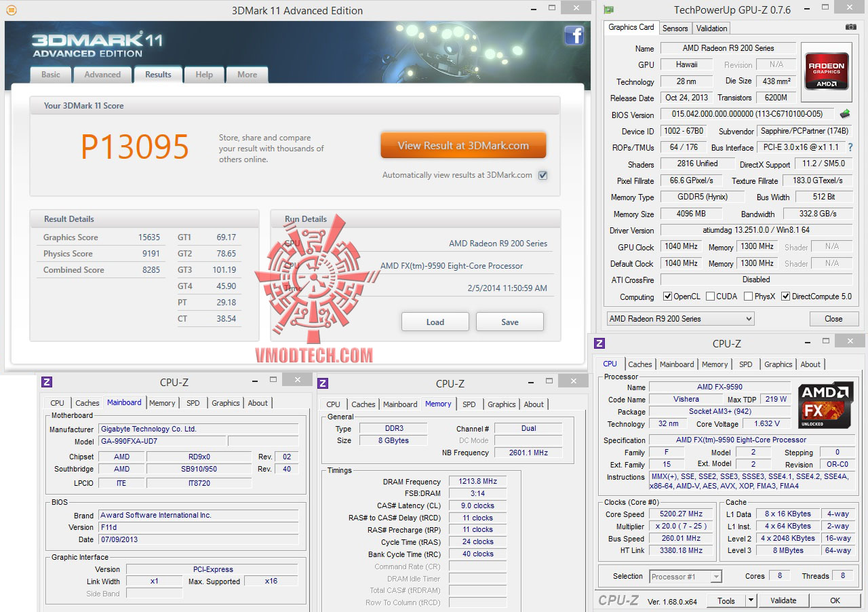Open SPD tab in the FX-9590 CPU-Z window
The image size is (868, 612).
tap(745, 364)
